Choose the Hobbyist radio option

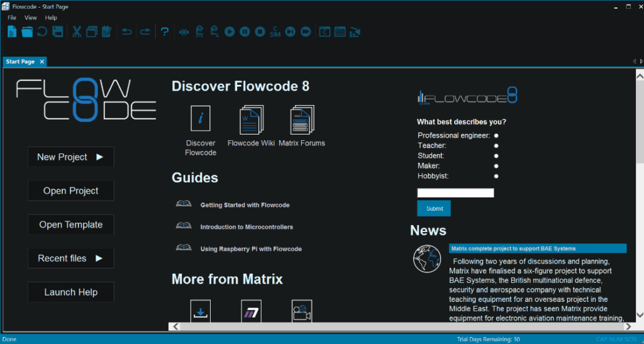coord(496,176)
